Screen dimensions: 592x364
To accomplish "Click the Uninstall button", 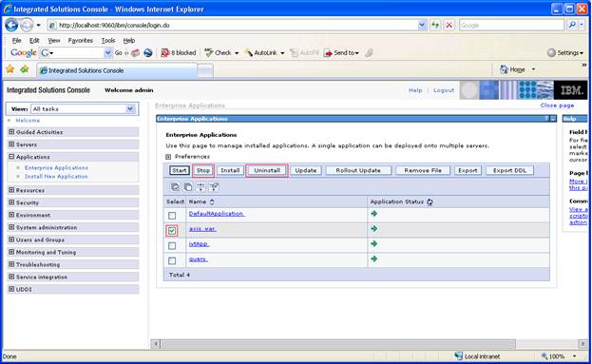I will [x=267, y=171].
